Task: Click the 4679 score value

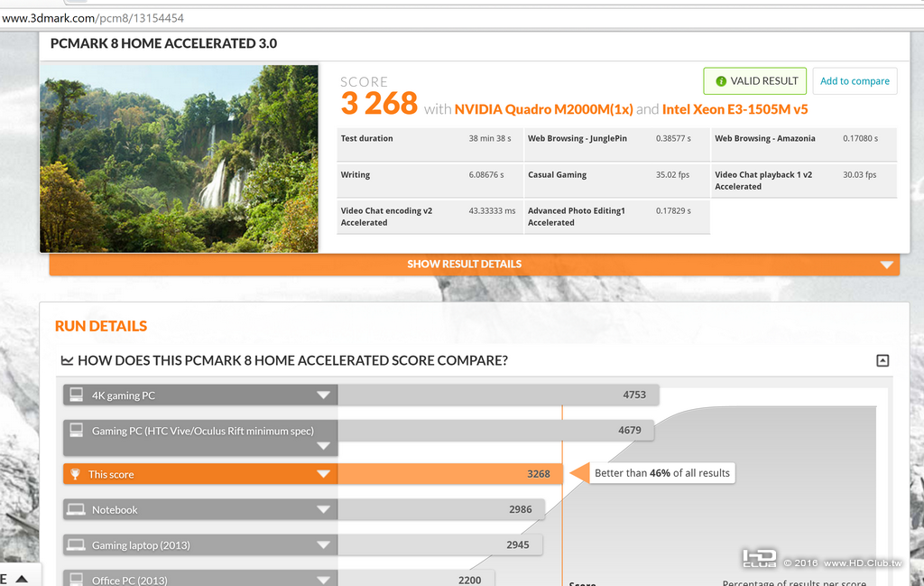Action: pyautogui.click(x=629, y=431)
